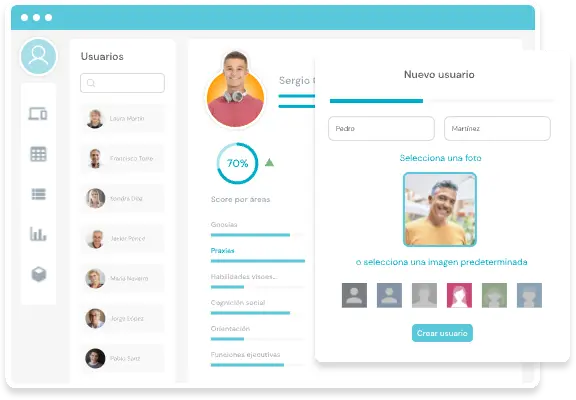Focus the Martínez surname field
576x400 pixels.
coord(497,129)
